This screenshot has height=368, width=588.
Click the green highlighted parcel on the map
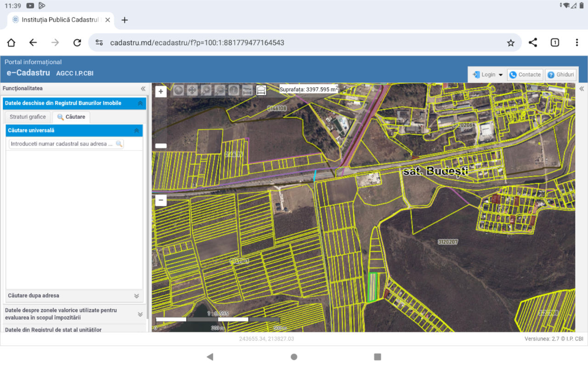coord(373,287)
